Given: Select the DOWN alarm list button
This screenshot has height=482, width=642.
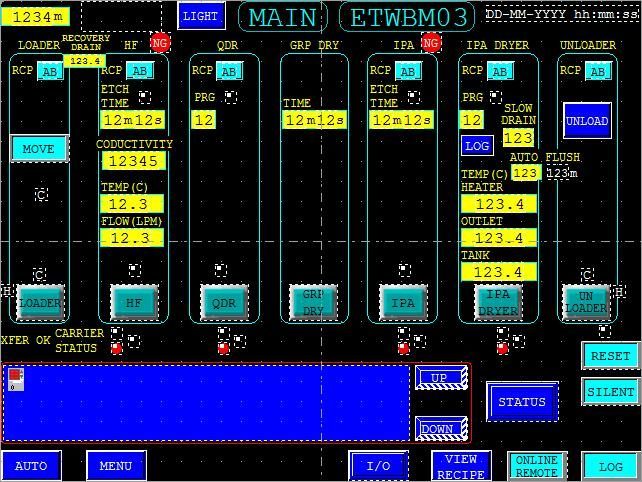Looking at the screenshot, I should point(441,428).
